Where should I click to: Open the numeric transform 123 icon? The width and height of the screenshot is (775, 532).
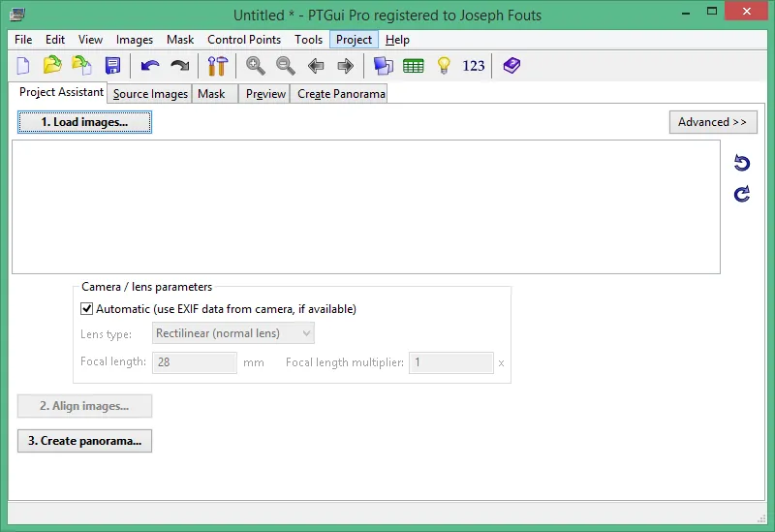click(473, 66)
